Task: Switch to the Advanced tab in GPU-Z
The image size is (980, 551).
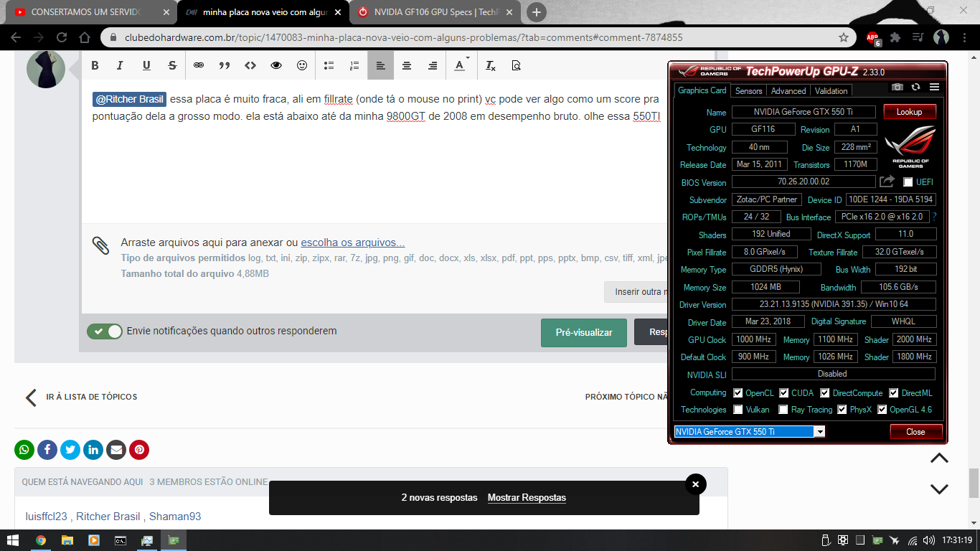Action: 788,91
